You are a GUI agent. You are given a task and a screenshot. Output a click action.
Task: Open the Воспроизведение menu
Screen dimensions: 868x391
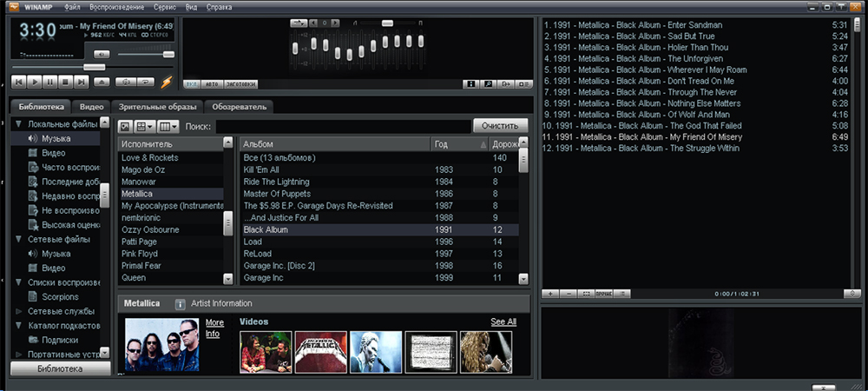[115, 7]
